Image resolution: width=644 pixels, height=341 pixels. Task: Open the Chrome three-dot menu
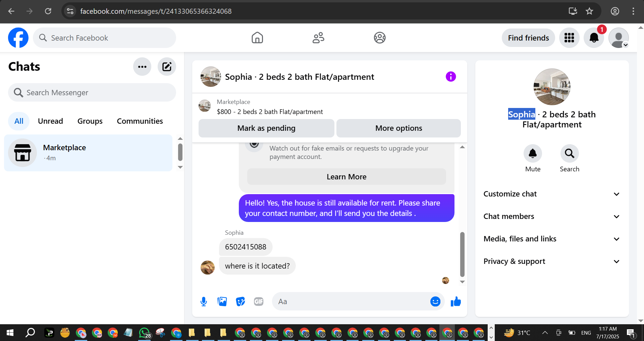(633, 11)
